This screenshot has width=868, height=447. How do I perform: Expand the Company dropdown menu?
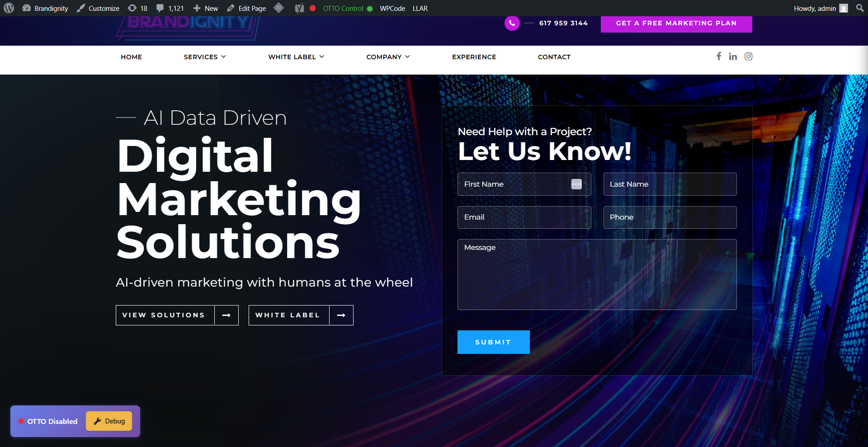388,57
